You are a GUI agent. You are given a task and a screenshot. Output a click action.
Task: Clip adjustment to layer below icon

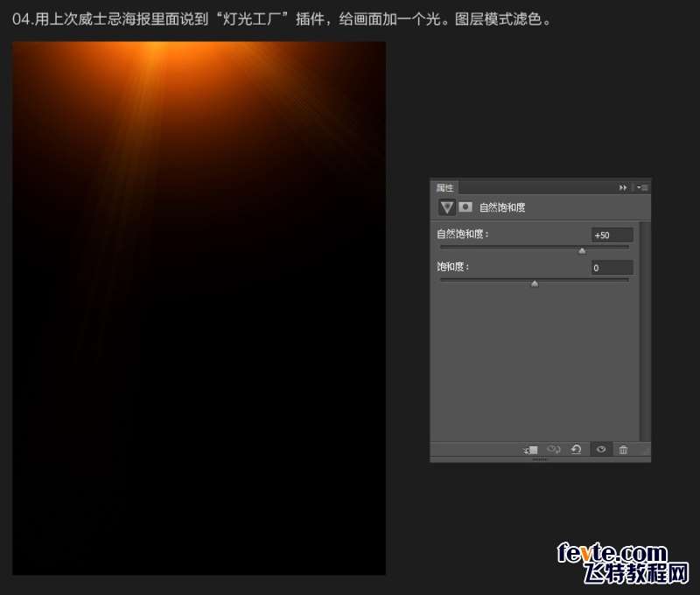531,450
